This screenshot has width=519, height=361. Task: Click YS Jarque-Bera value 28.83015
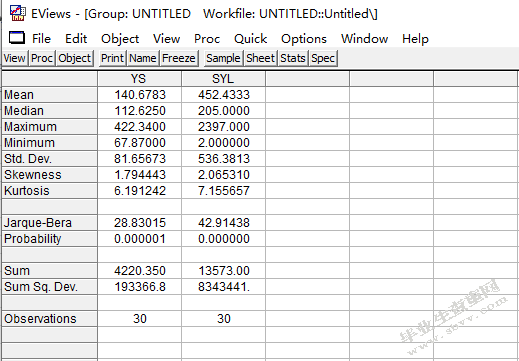(x=140, y=223)
